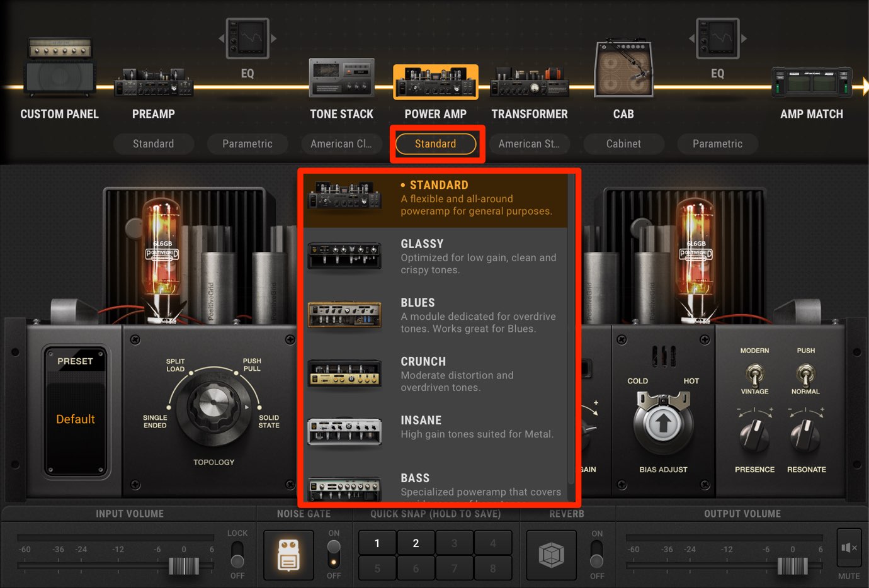Choose the Insane power amp option
This screenshot has width=869, height=588.
[436, 433]
